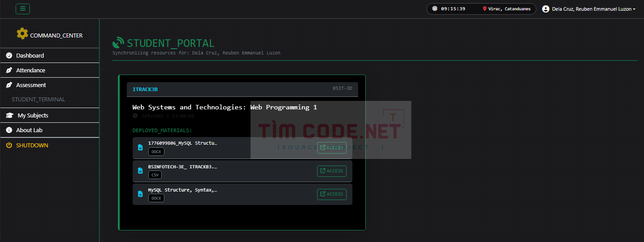
Task: Click the Synchronizing resources subtitle text
Action: pos(197,53)
